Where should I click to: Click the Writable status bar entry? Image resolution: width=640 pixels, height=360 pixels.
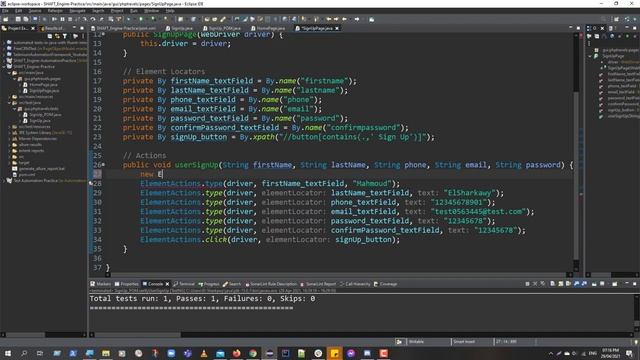416,342
